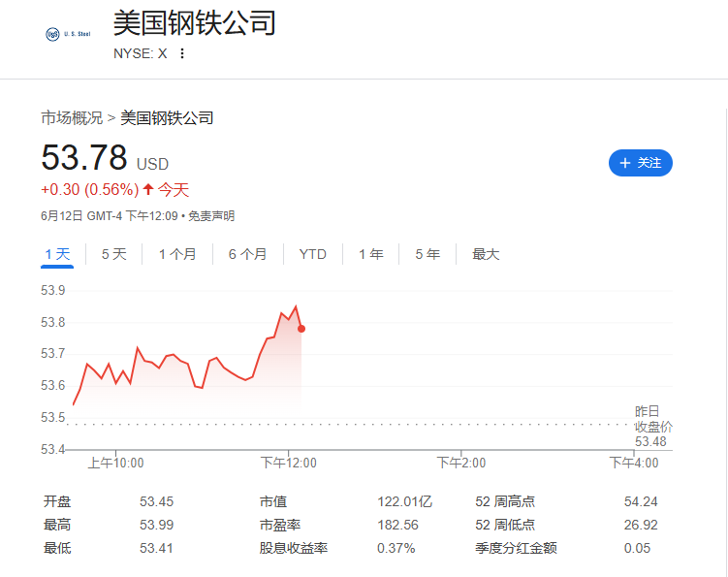Switch to the 1 个月 chart tab

click(177, 254)
